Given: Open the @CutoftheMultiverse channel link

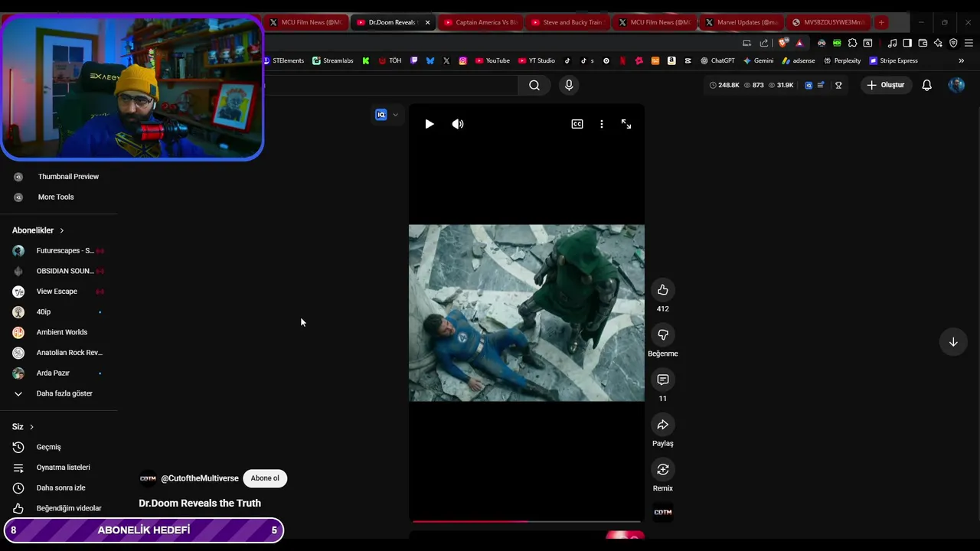Looking at the screenshot, I should pyautogui.click(x=200, y=478).
